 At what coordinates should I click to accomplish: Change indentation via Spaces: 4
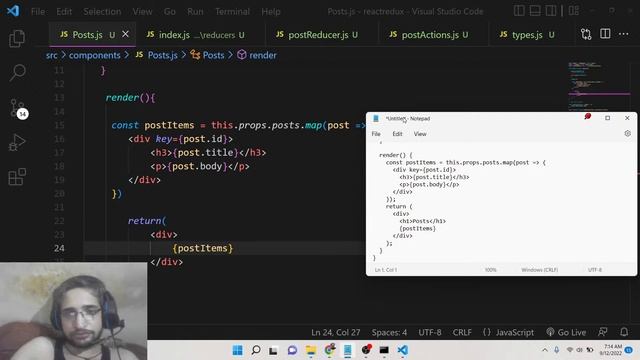pyautogui.click(x=389, y=332)
